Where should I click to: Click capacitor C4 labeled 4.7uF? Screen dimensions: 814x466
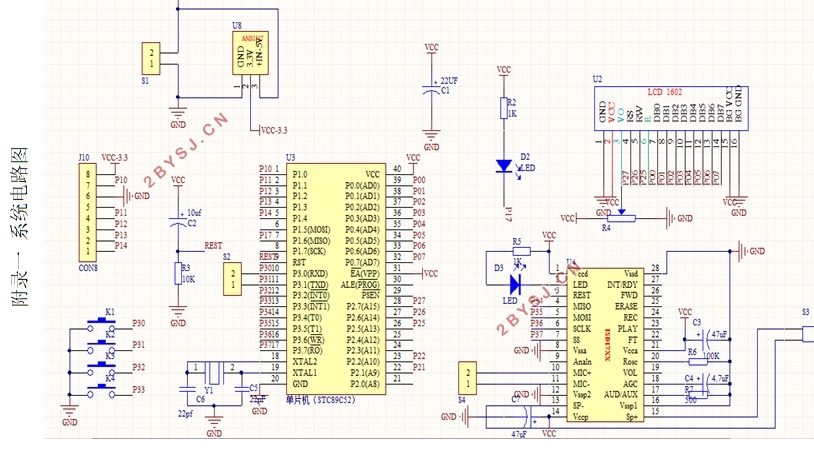click(708, 383)
